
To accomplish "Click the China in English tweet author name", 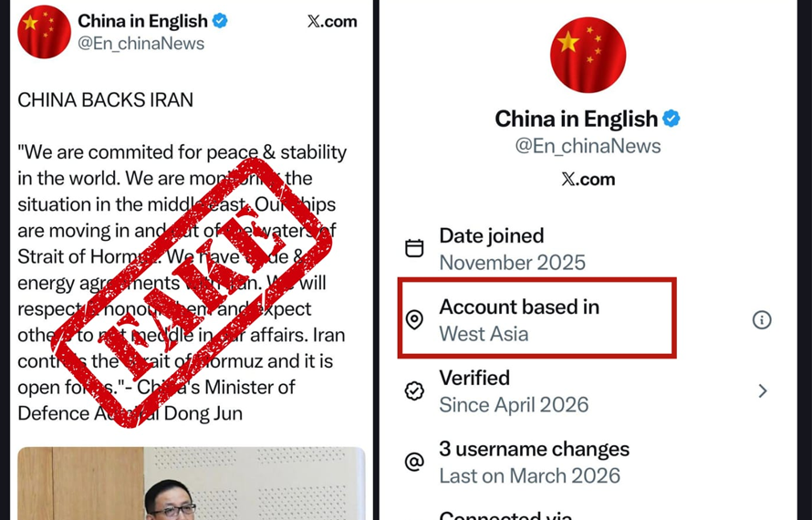I will 142,21.
